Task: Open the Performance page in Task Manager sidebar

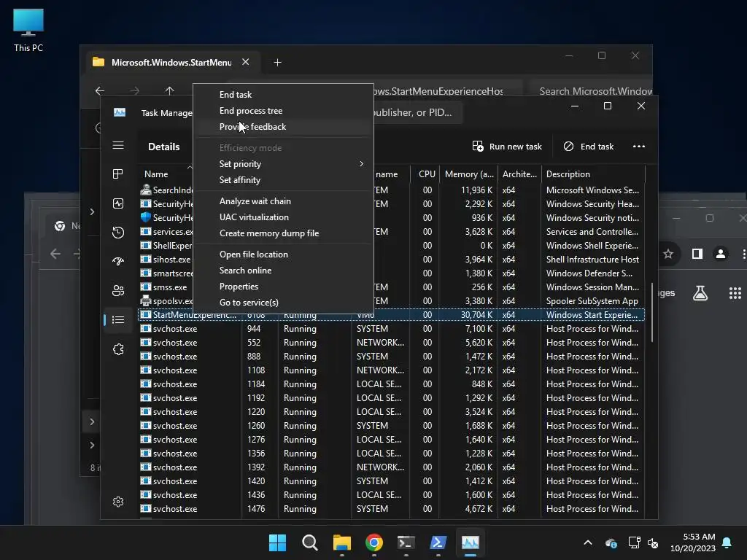Action: (x=118, y=203)
